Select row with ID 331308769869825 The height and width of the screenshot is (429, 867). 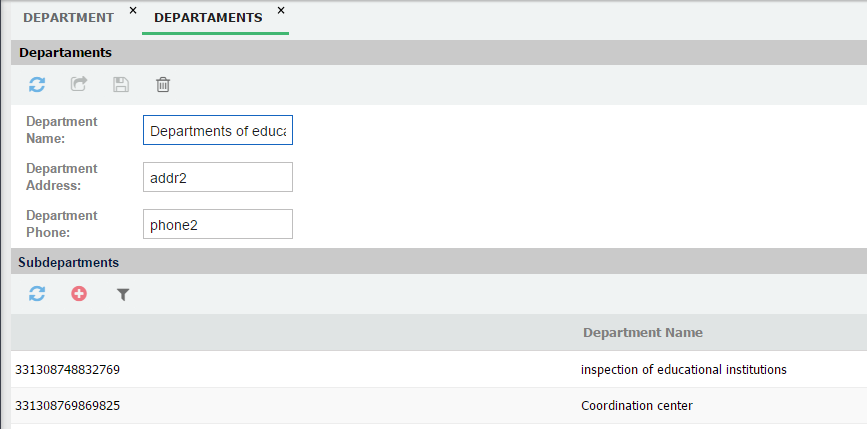68,406
